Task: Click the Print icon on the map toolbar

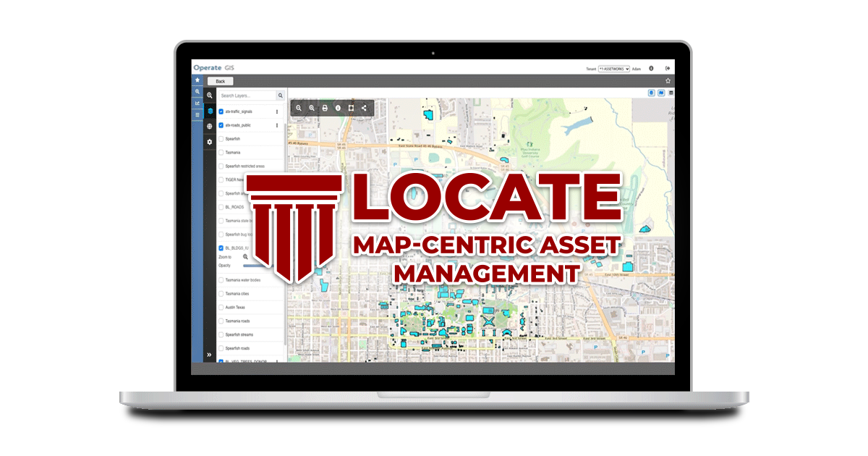Action: click(x=325, y=108)
